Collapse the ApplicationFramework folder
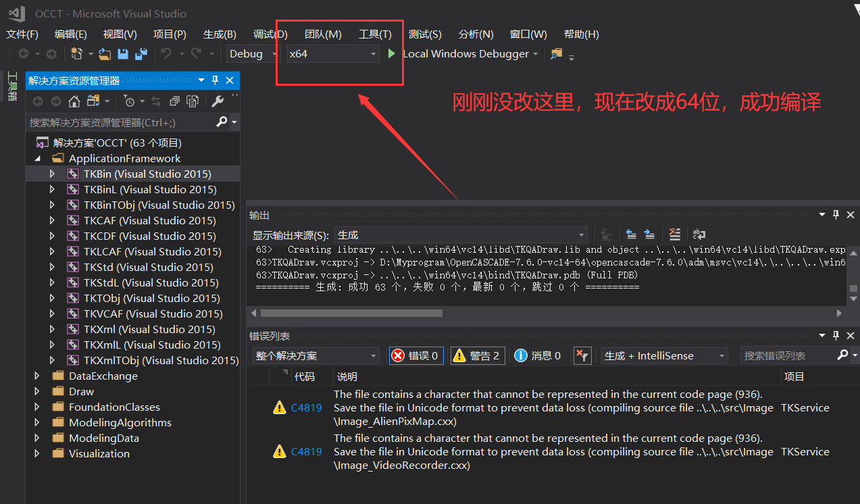 pyautogui.click(x=37, y=159)
